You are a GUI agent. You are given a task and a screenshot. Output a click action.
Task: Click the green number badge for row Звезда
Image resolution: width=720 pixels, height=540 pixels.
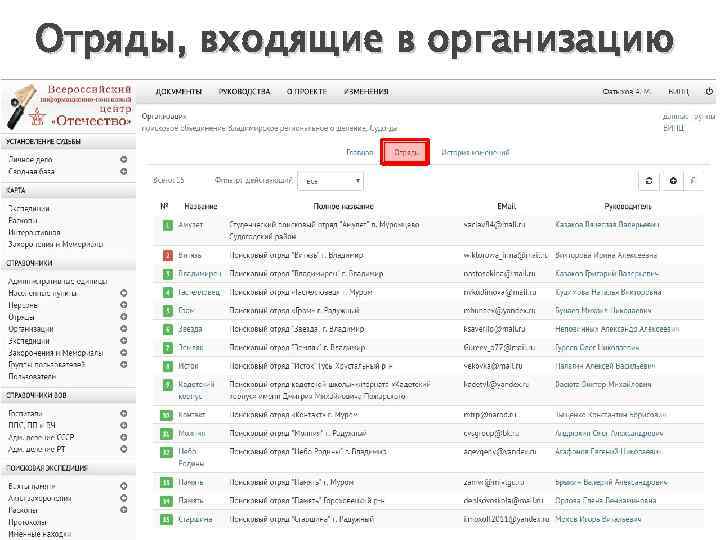pyautogui.click(x=168, y=329)
